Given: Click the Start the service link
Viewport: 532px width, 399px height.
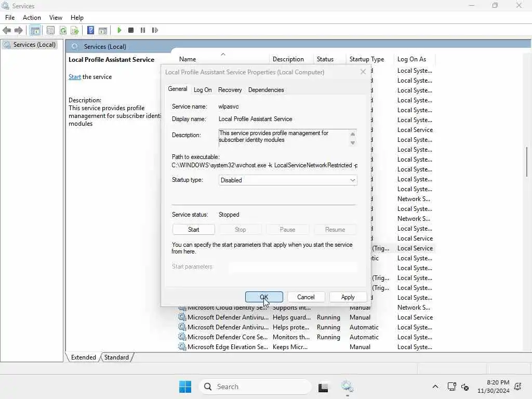Looking at the screenshot, I should tap(75, 77).
